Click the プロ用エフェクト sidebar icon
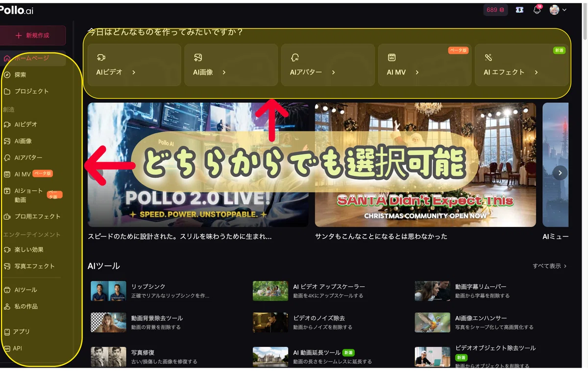 [x=7, y=217]
